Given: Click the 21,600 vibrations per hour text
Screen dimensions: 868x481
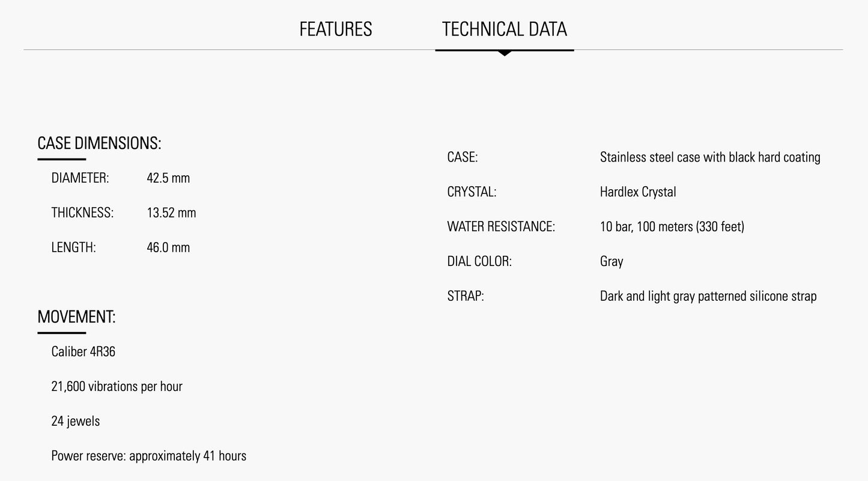Looking at the screenshot, I should [117, 386].
